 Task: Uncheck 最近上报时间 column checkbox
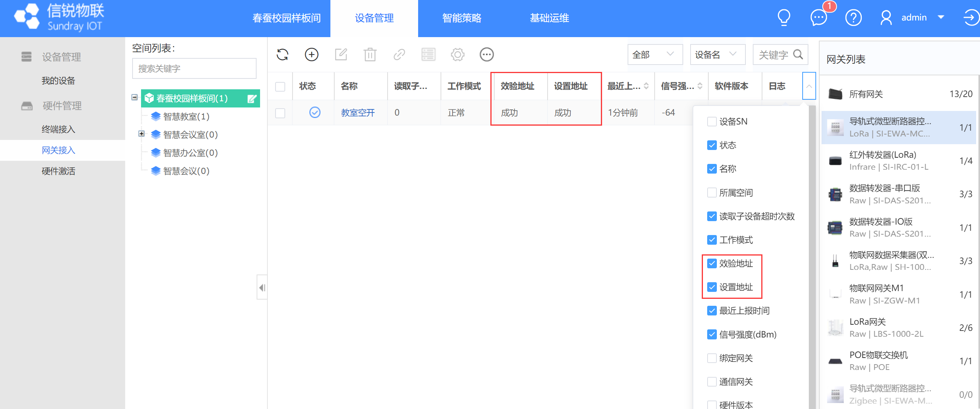click(712, 311)
